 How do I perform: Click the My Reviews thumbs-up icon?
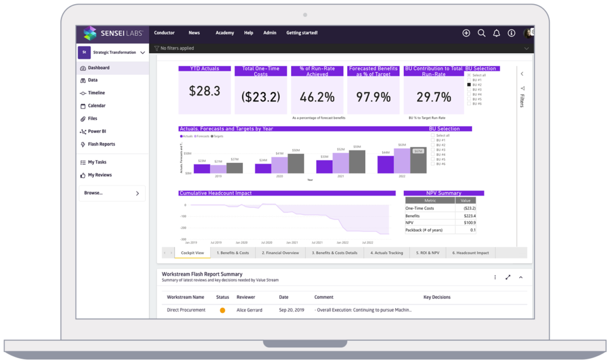pyautogui.click(x=83, y=175)
